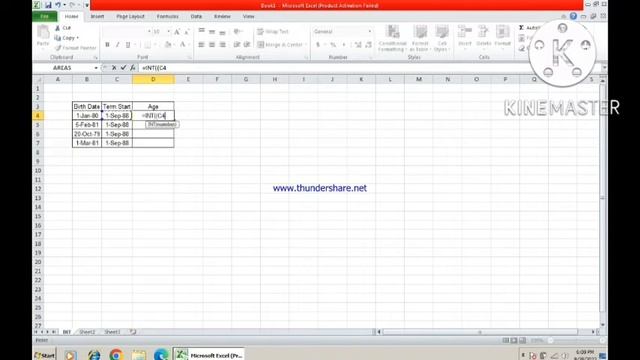Adjust the zoom slider in status bar
Viewport: 640px width, 360px height.
[551, 340]
